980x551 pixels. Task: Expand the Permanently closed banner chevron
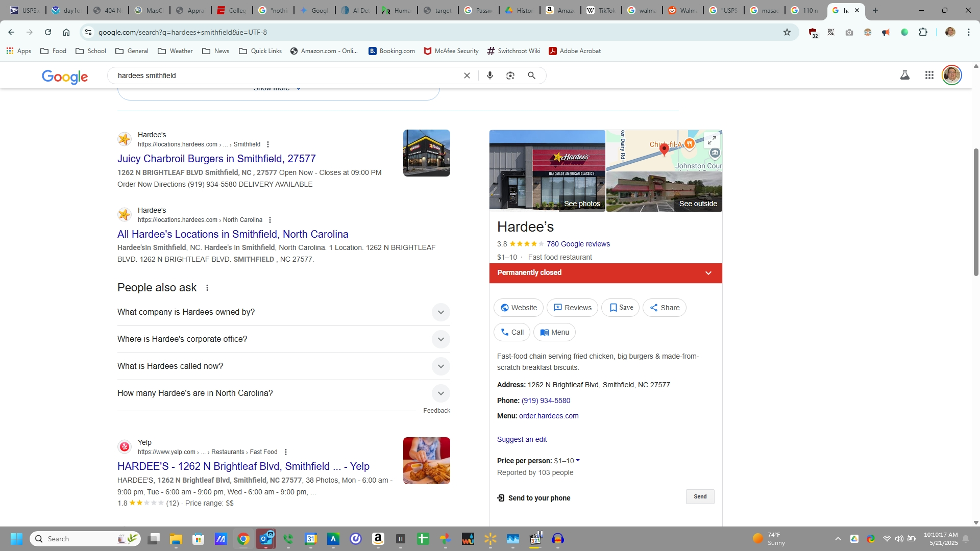click(708, 273)
